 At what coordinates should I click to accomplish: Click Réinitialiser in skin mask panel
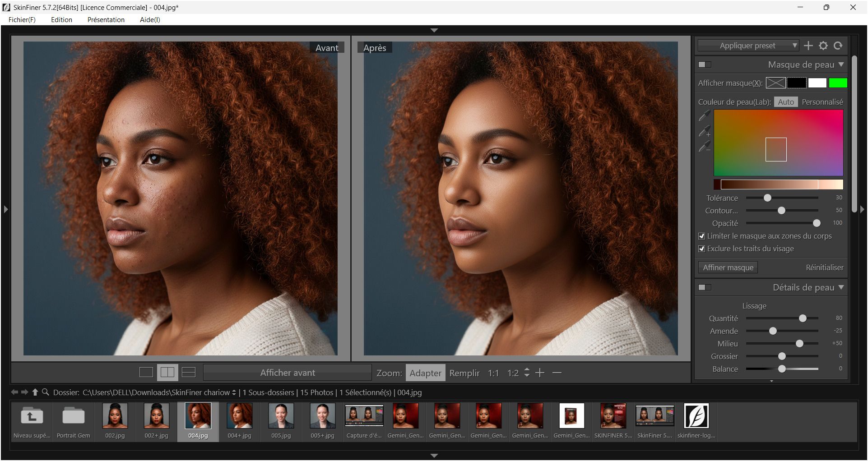tap(825, 267)
